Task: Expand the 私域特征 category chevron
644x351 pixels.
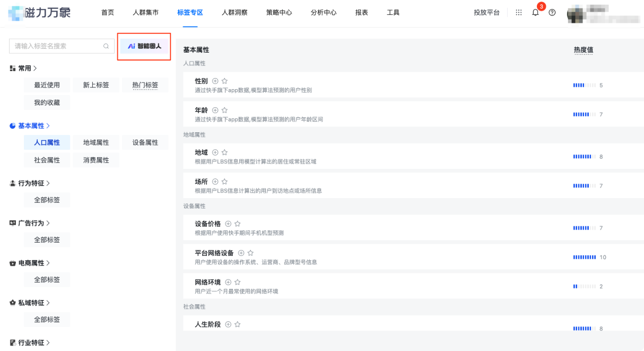Action: [x=48, y=303]
